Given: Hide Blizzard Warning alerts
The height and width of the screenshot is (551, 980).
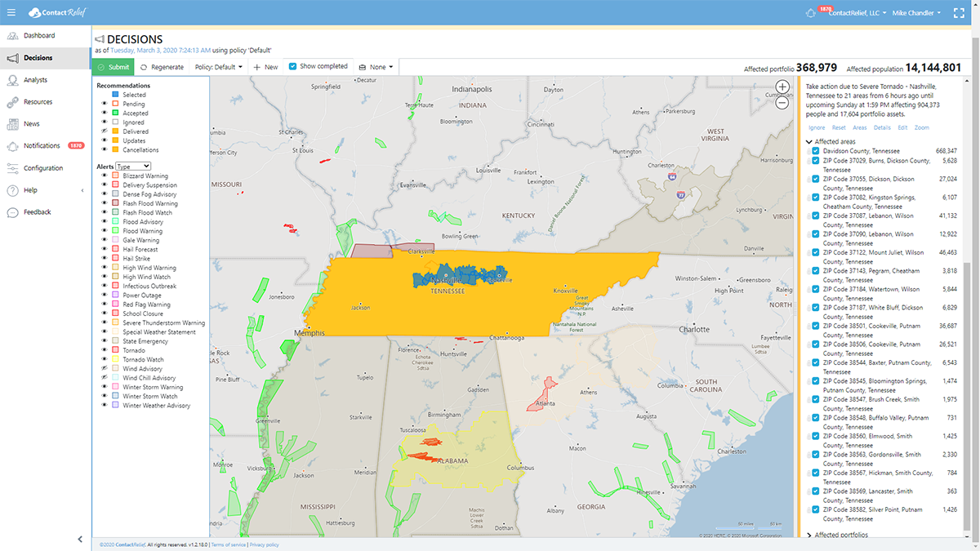Looking at the screenshot, I should point(105,176).
